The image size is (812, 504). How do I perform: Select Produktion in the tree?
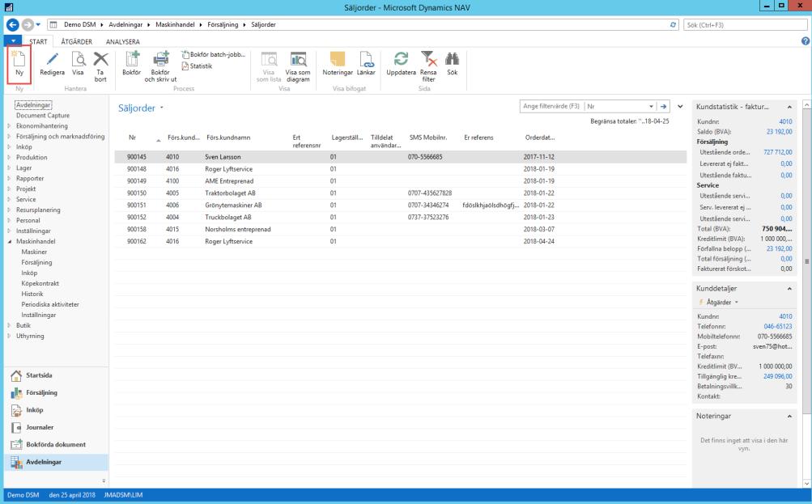(x=32, y=157)
